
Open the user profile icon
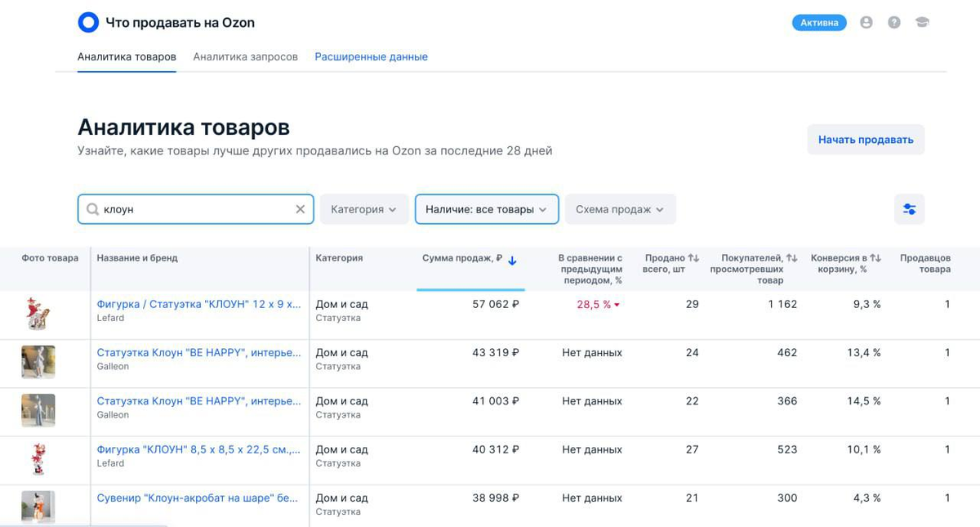point(866,23)
